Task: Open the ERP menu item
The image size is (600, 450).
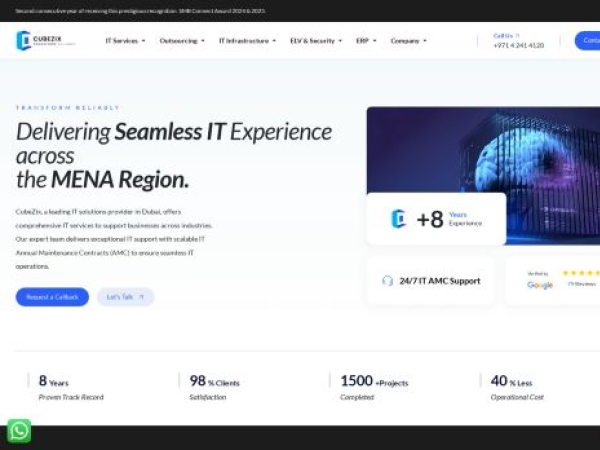Action: pos(366,41)
